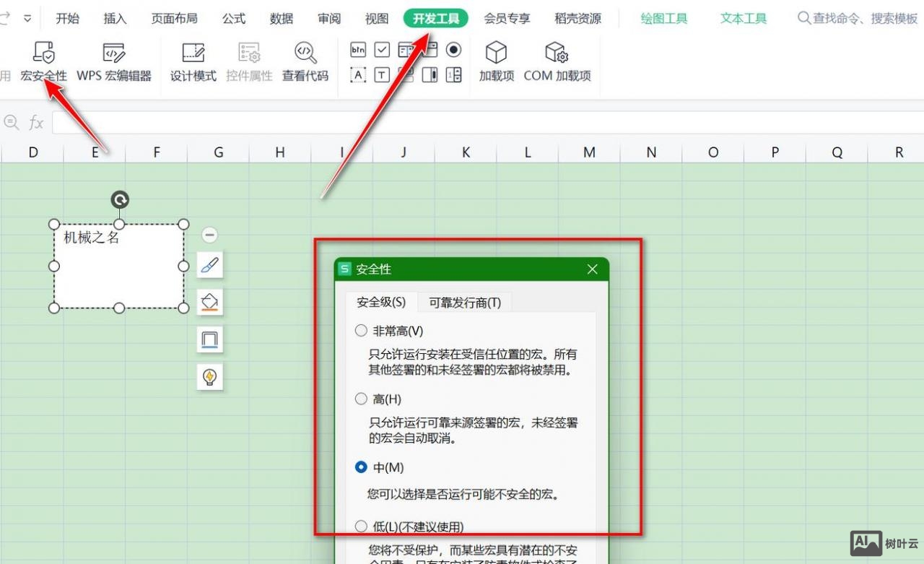This screenshot has width=924, height=564.
Task: Switch to 绘图工具 tab
Action: (663, 19)
